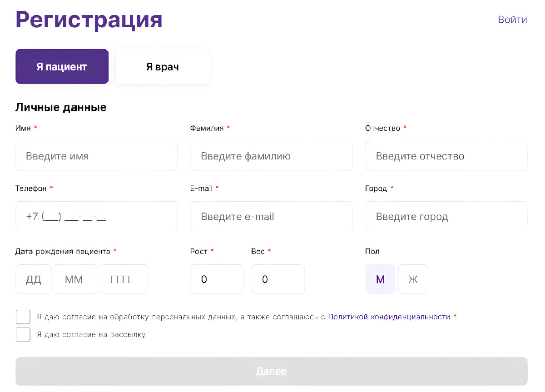Enable consent to personal data processing
Image resolution: width=545 pixels, height=392 pixels.
pyautogui.click(x=23, y=317)
